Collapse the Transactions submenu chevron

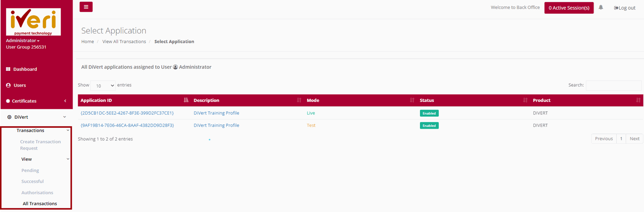click(x=68, y=130)
